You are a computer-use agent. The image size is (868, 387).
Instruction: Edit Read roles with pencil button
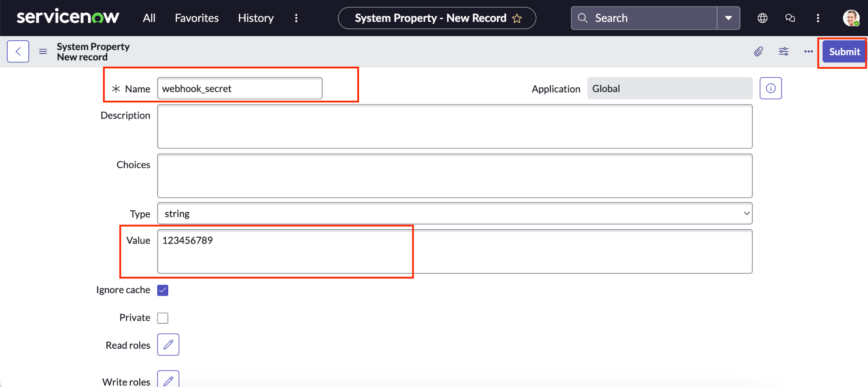[x=168, y=345]
